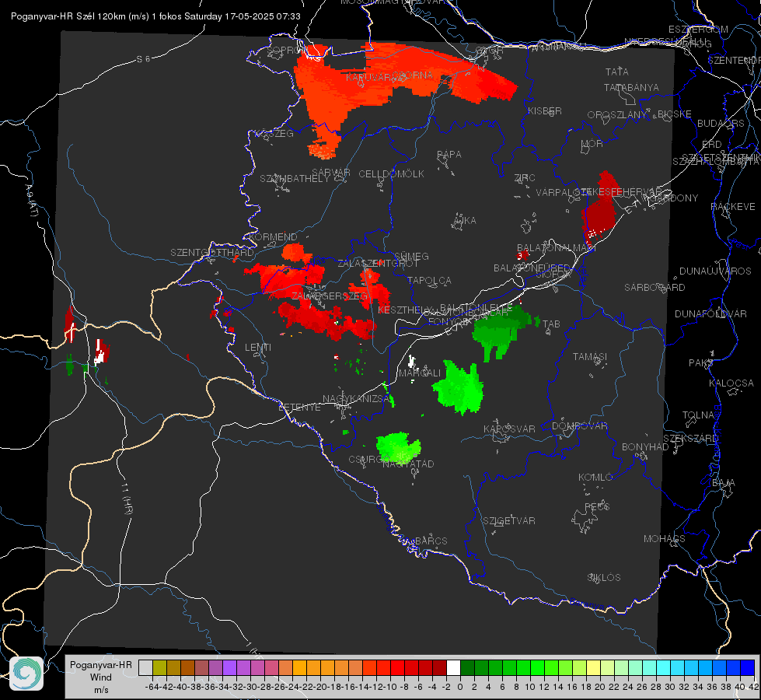Click the small orange echo south of Kőszeg
761x700 pixels.
point(322,149)
